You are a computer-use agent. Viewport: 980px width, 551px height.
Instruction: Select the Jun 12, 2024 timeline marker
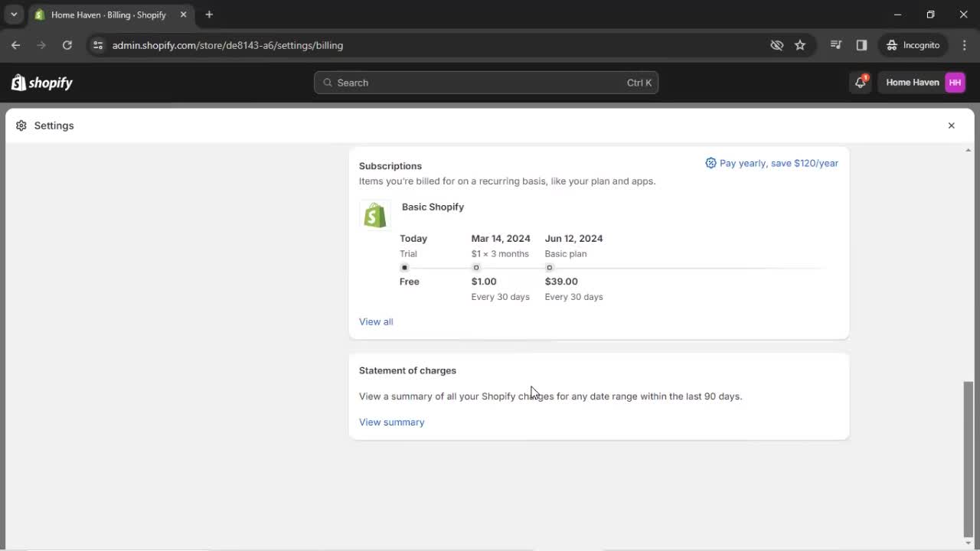[x=549, y=268]
